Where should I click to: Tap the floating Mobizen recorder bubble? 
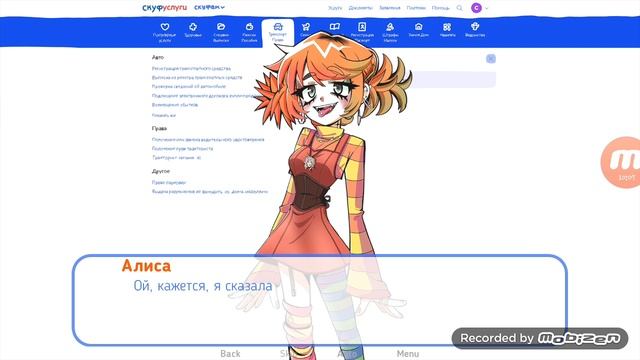click(x=621, y=162)
